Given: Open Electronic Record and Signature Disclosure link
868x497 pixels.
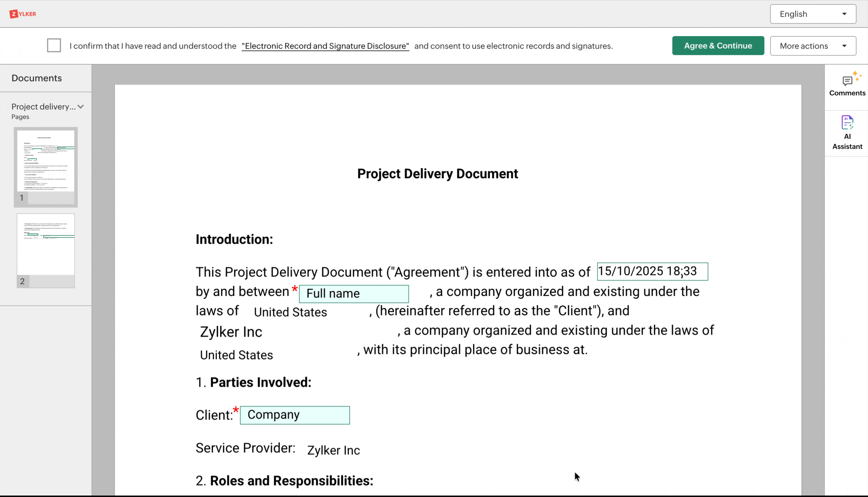Looking at the screenshot, I should click(x=325, y=46).
